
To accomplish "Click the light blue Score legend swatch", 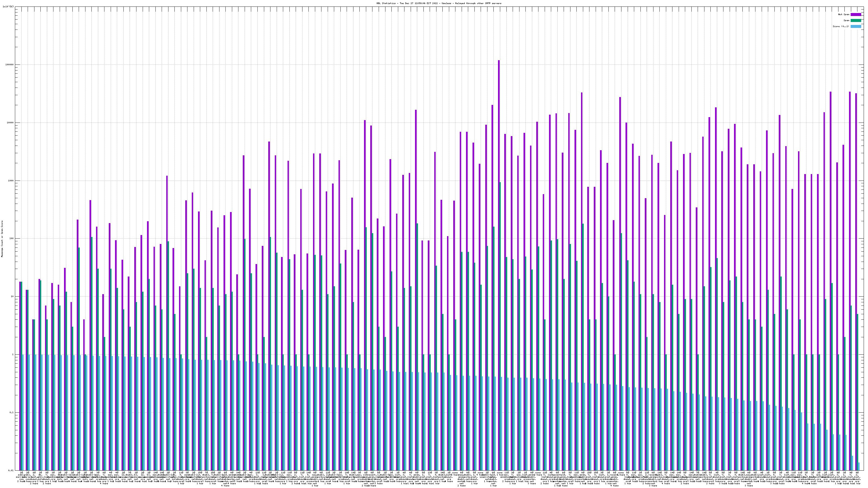I will pos(856,26).
